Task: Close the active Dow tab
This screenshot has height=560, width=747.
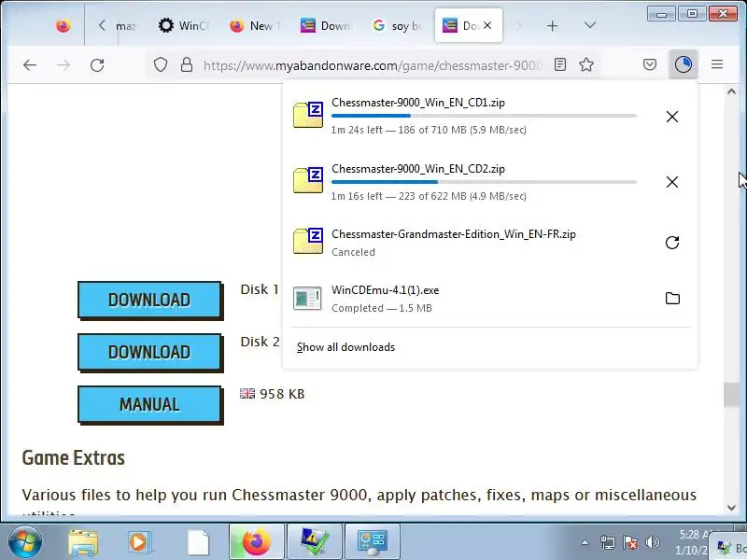Action: pos(486,25)
